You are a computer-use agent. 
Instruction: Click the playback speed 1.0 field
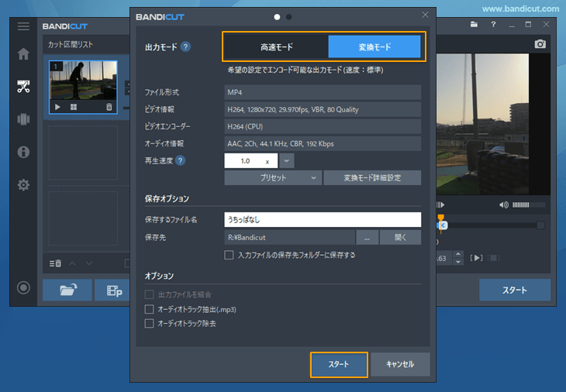[x=251, y=161]
